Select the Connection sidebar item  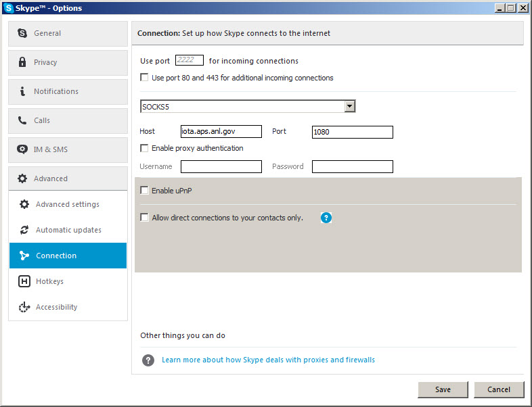click(x=68, y=256)
